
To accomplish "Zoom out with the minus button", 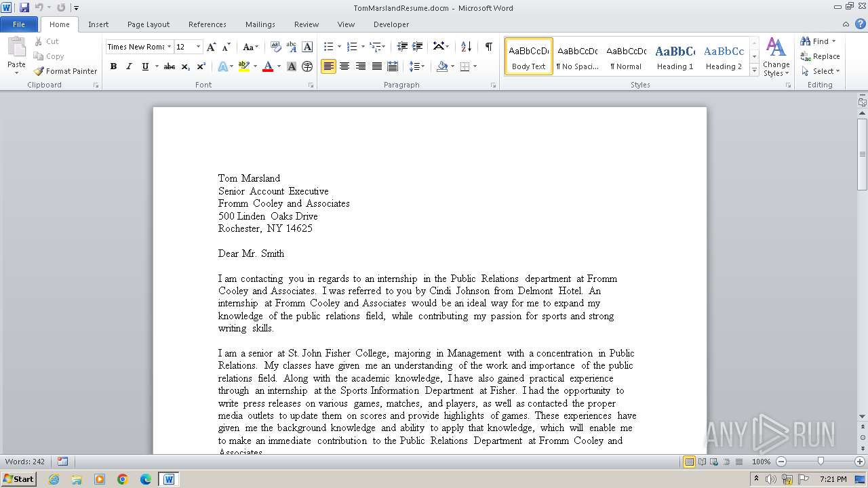I will tap(781, 462).
